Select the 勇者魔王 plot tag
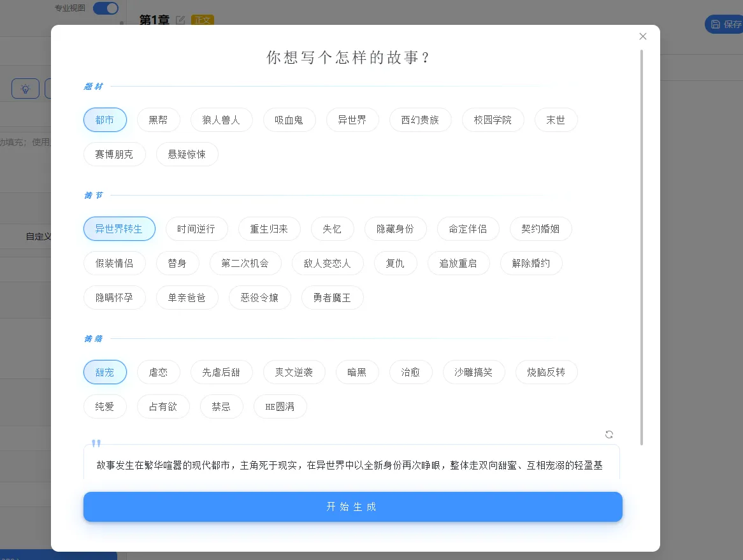Viewport: 743px width, 560px height. click(332, 298)
